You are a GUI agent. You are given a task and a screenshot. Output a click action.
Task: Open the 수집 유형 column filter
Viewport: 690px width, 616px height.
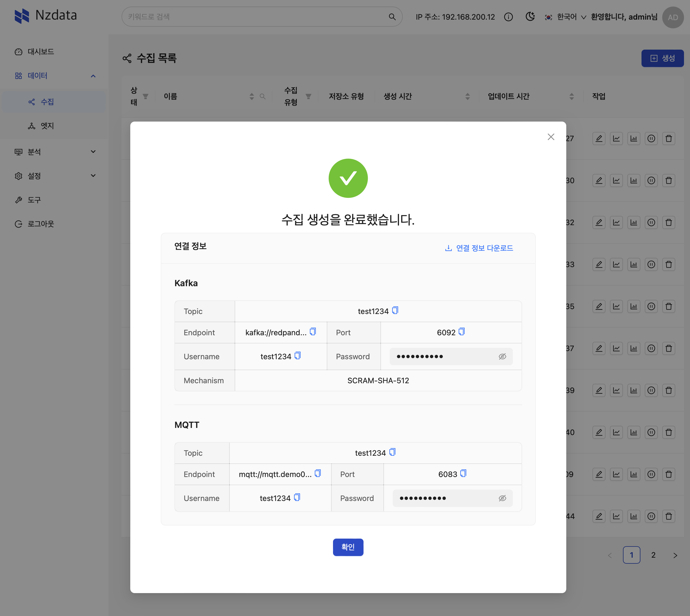point(308,96)
